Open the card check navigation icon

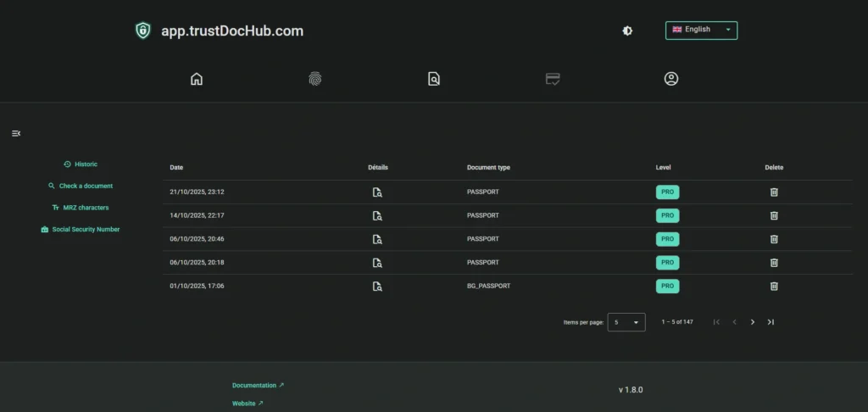tap(553, 79)
